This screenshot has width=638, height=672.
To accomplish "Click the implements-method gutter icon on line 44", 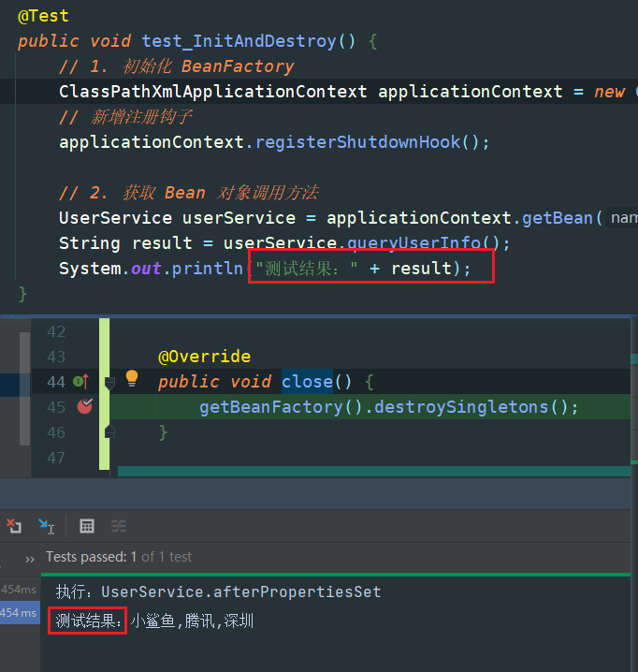I will pyautogui.click(x=80, y=381).
